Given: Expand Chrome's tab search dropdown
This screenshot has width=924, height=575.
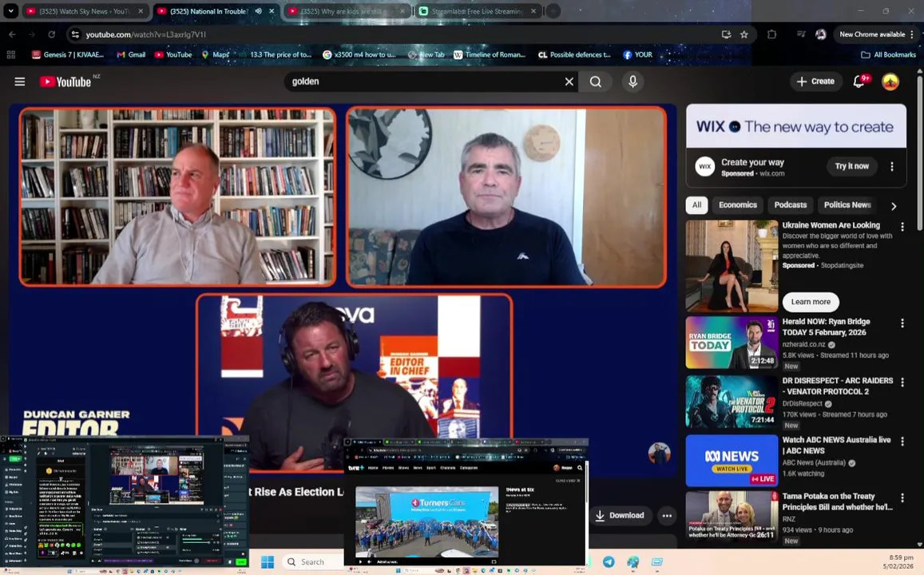Looking at the screenshot, I should point(10,11).
